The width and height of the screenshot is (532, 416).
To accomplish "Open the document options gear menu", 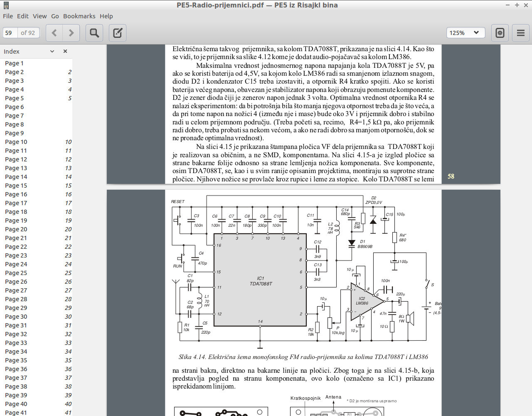I will [x=500, y=33].
